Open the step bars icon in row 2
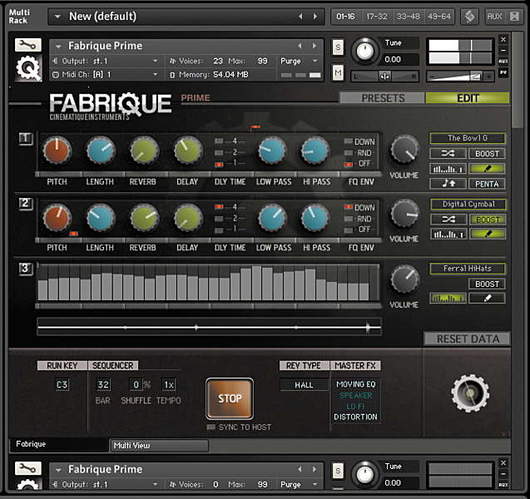The height and width of the screenshot is (499, 530). (448, 234)
